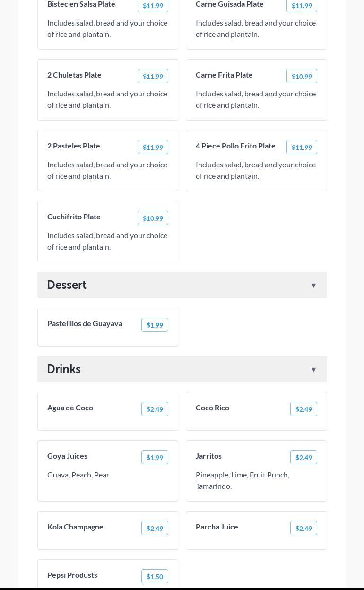364x590 pixels.
Task: Collapse the Dessert section arrow
Action: tap(313, 285)
